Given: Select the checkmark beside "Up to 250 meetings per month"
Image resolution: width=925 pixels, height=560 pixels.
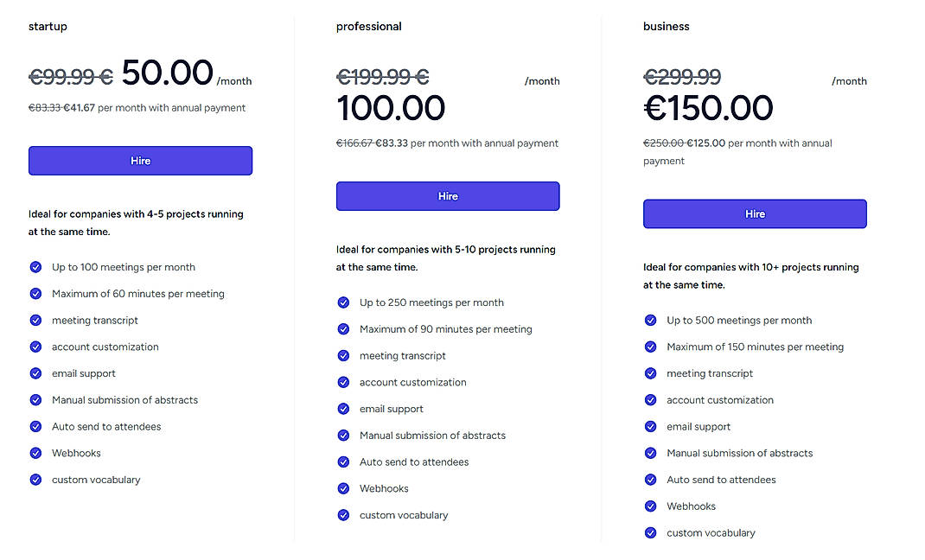Looking at the screenshot, I should (x=343, y=302).
